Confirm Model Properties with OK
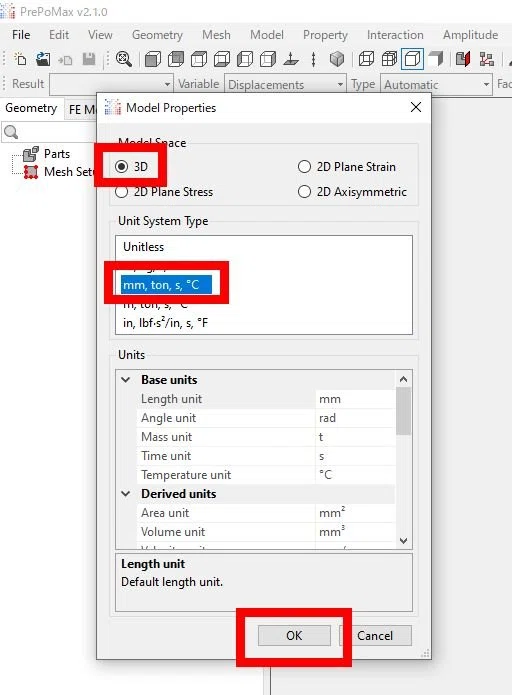 pyautogui.click(x=294, y=636)
